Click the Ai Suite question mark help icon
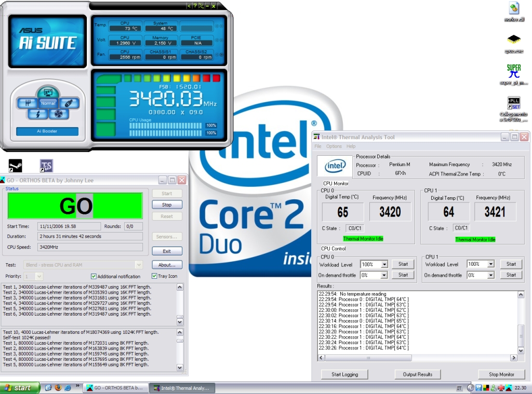The height and width of the screenshot is (394, 532). click(x=195, y=6)
